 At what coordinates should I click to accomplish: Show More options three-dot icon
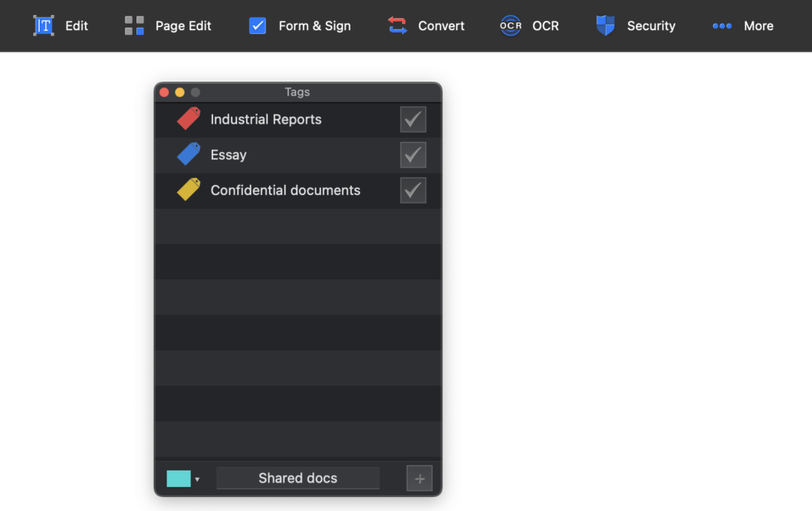722,26
